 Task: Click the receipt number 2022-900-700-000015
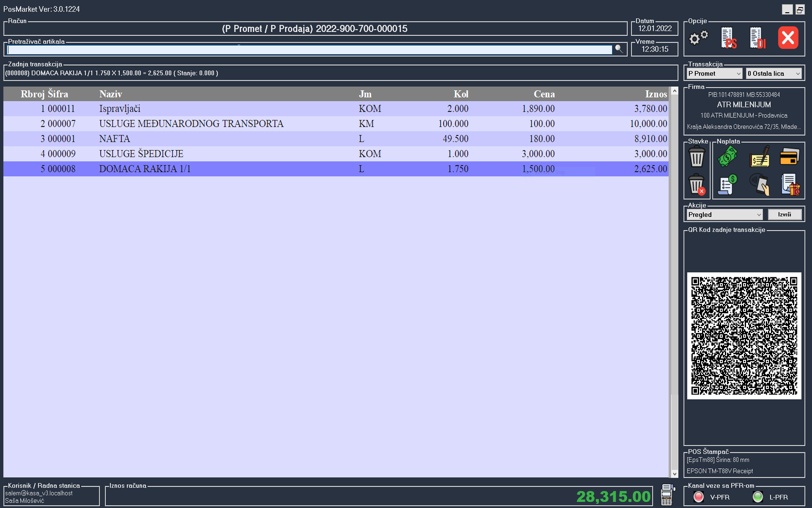coord(362,29)
